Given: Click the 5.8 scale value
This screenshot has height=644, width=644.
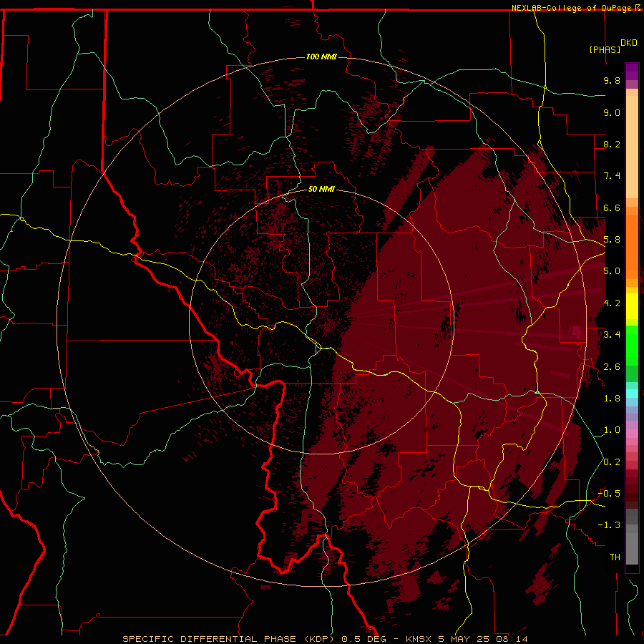Looking at the screenshot, I should point(612,240).
